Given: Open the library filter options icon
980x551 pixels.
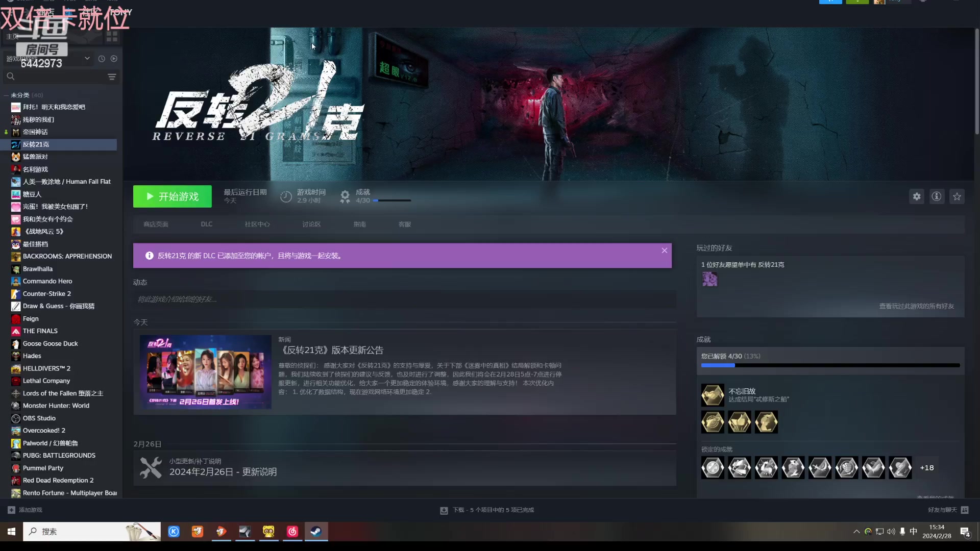Looking at the screenshot, I should (x=112, y=77).
